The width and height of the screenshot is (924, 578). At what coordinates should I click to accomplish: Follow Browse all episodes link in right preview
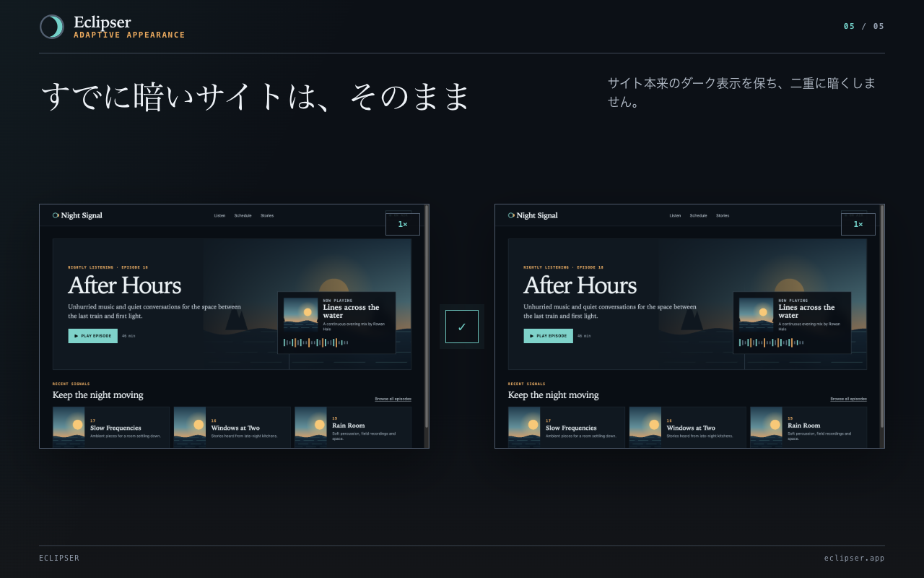[848, 399]
